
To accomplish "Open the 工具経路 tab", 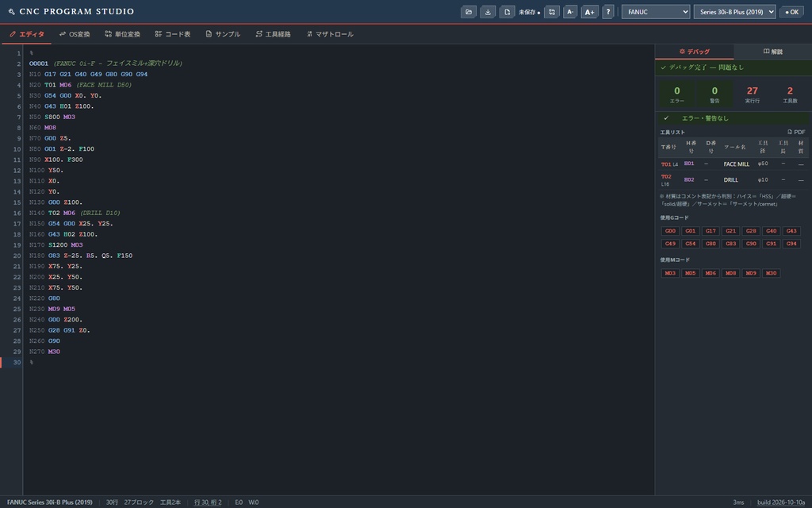I will click(x=273, y=34).
